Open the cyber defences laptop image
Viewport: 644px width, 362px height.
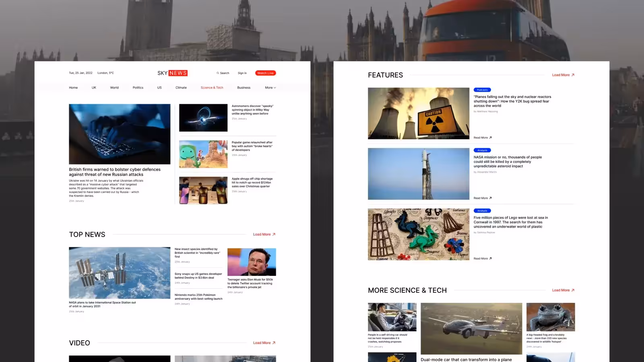(x=120, y=134)
